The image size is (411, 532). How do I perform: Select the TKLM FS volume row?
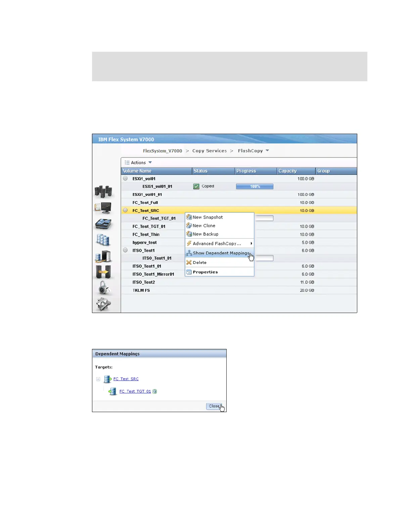239,290
